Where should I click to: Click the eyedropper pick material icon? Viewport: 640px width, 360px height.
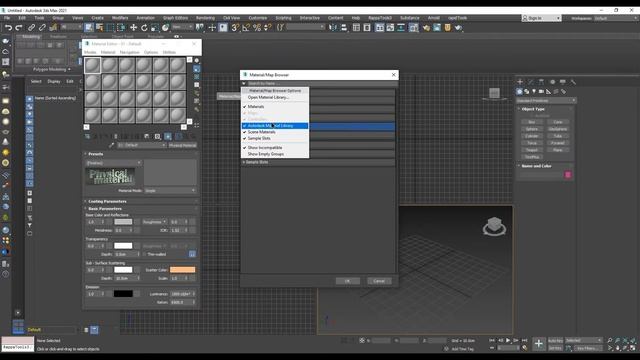[111, 145]
